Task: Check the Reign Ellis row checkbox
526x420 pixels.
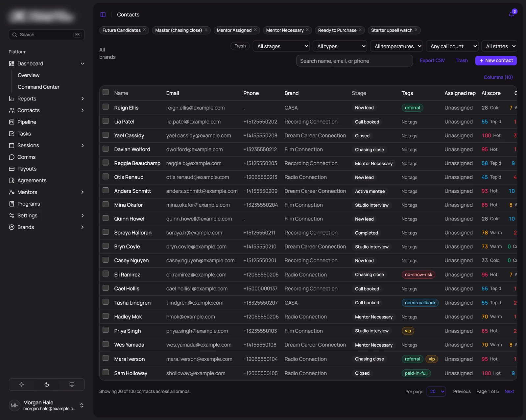Action: (106, 107)
